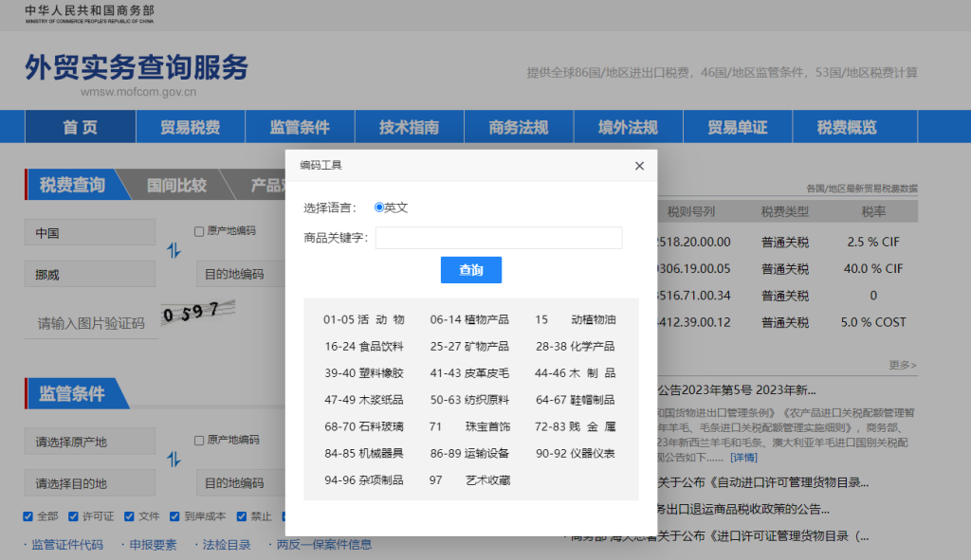Open category 72-83 贱金属
The width and height of the screenshot is (971, 560).
576,426
